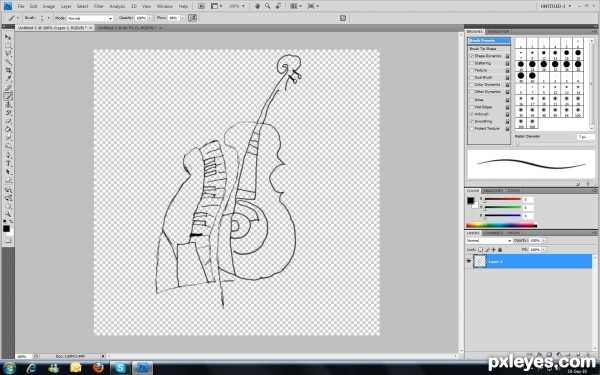Click the Photoshop Ps logo icon
Screen dimensions: 600x375
coord(8,6)
